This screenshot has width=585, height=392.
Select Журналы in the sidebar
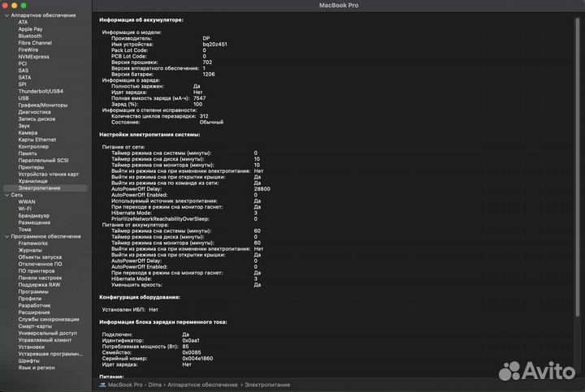[x=30, y=250]
